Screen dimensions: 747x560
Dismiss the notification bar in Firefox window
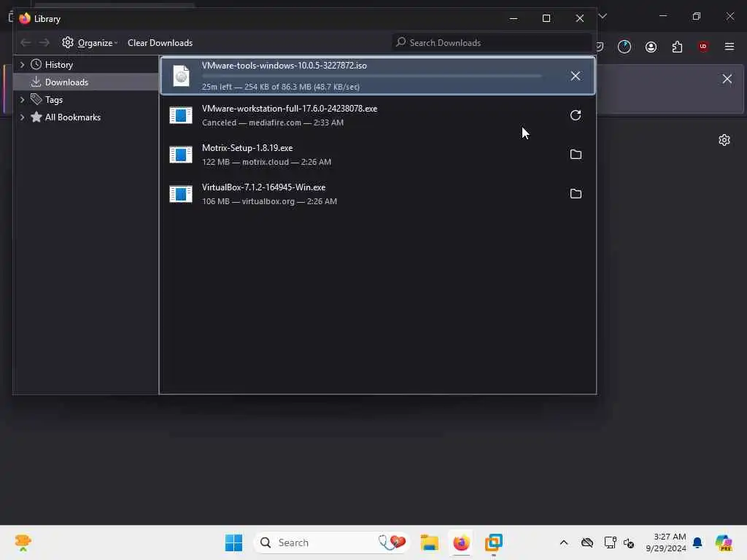coord(727,79)
